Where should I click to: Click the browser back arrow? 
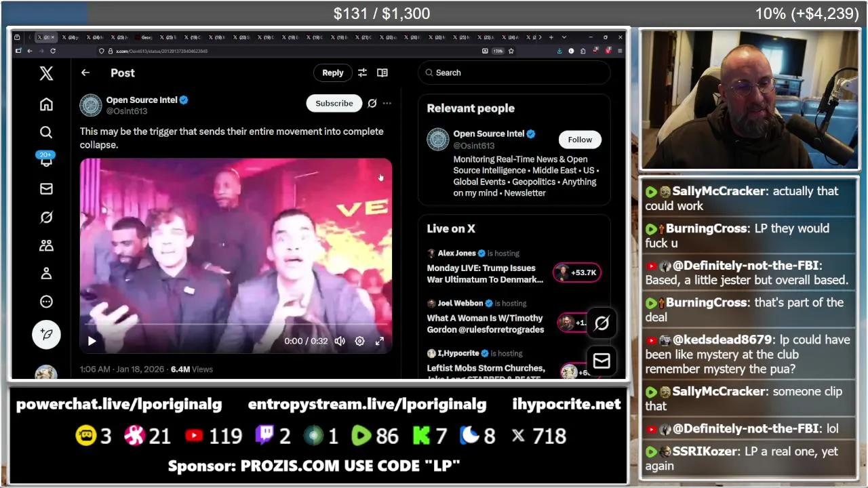pyautogui.click(x=30, y=51)
